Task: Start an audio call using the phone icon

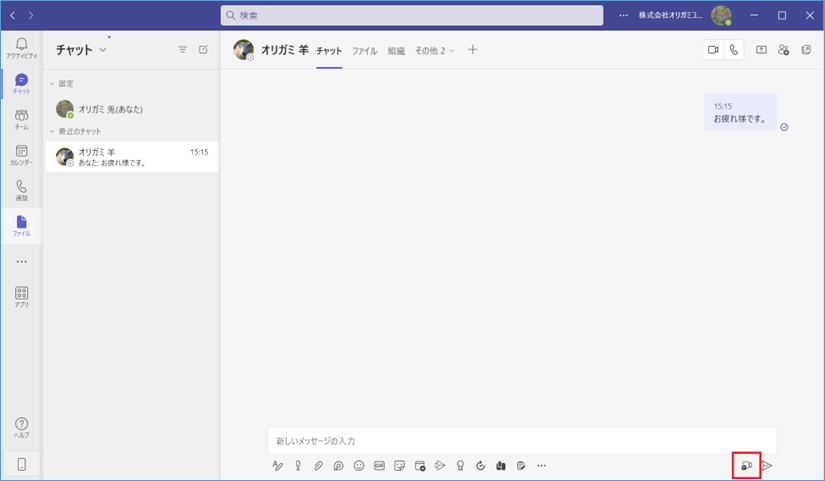Action: 735,50
